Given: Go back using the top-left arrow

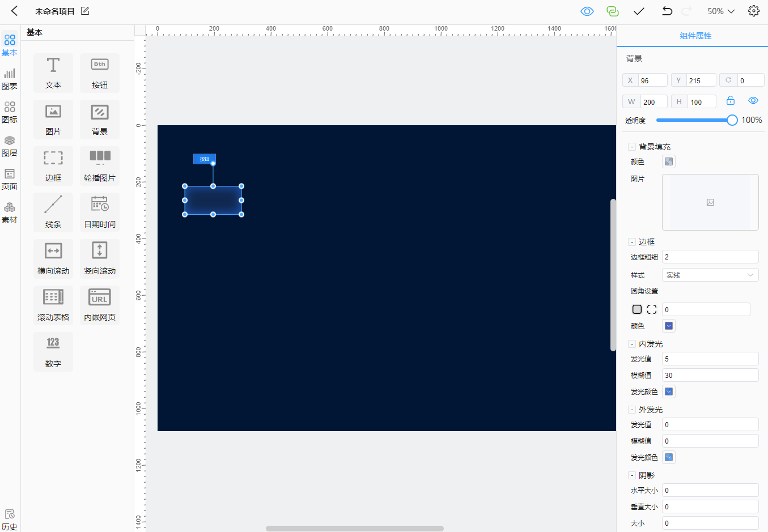Looking at the screenshot, I should click(x=15, y=11).
